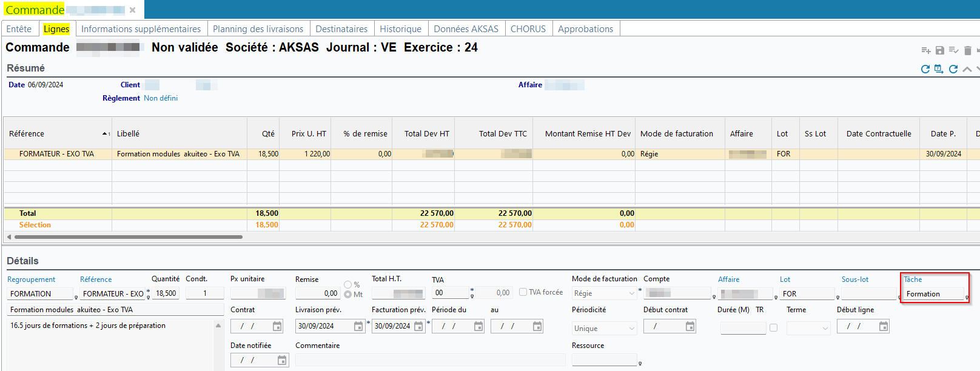
Task: Click the Tâche field containing 'Formation'
Action: tap(933, 294)
